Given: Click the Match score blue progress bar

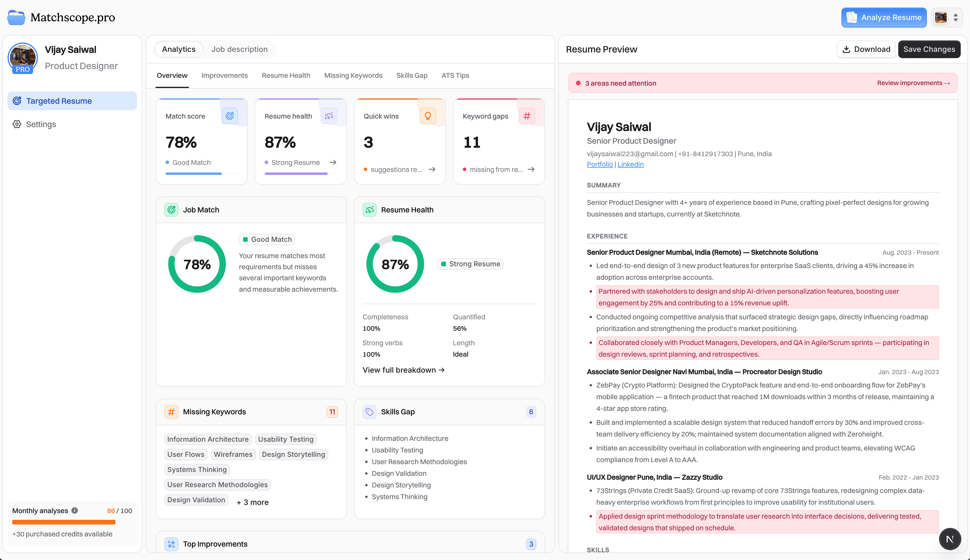Looking at the screenshot, I should pyautogui.click(x=201, y=173).
